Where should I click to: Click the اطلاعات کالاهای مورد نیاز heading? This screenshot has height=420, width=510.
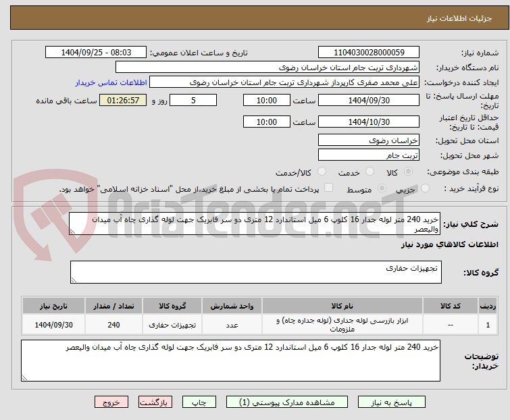click(449, 244)
